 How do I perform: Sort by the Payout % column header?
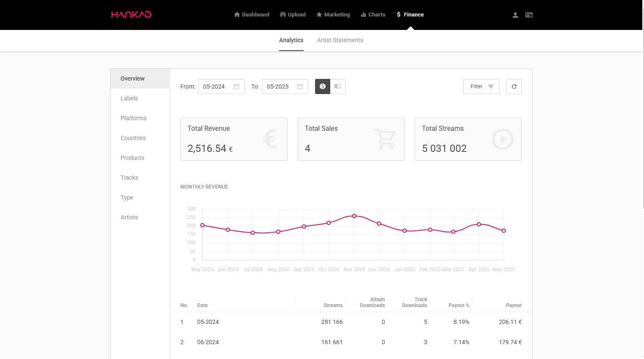click(x=459, y=305)
